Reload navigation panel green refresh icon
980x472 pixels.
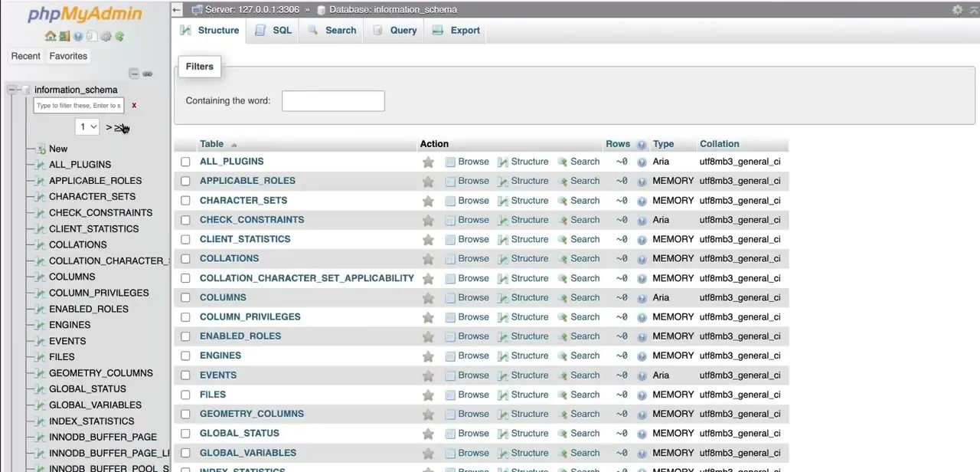pos(119,36)
